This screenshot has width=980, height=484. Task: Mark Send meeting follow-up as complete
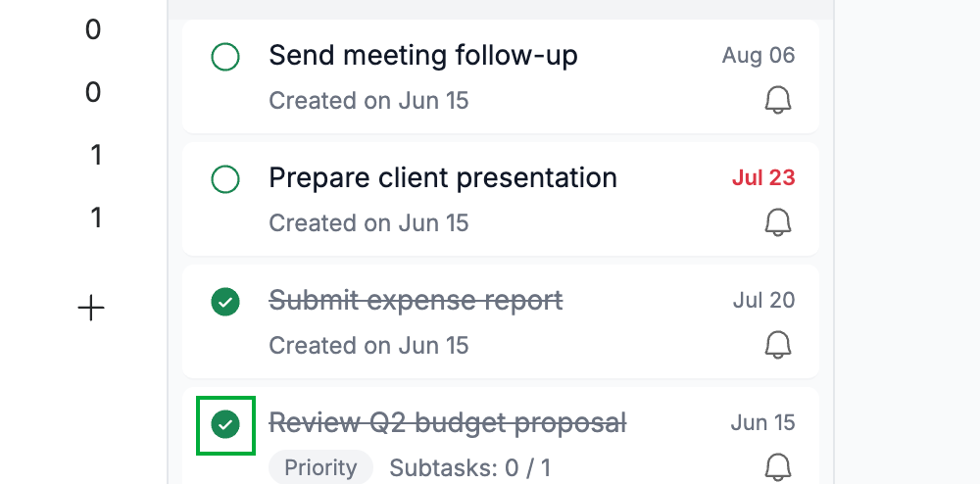(225, 58)
